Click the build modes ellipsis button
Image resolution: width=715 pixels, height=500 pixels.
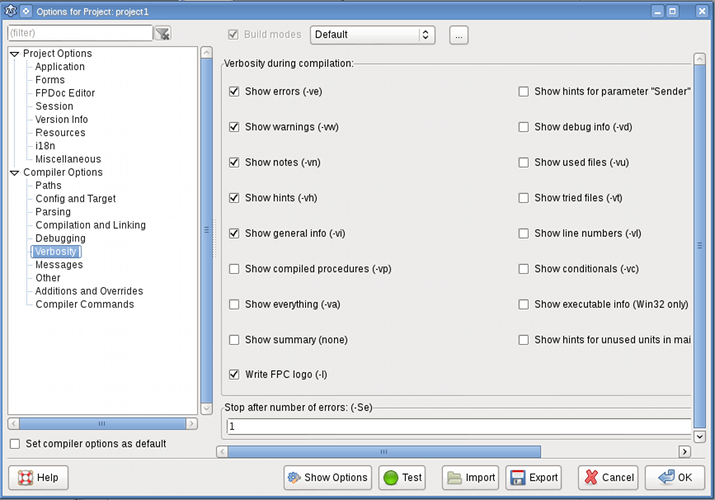coord(459,34)
